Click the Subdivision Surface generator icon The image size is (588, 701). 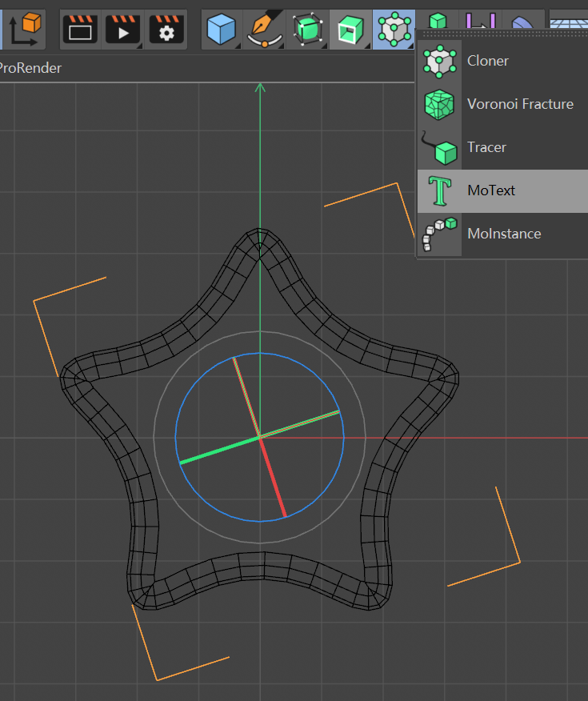tap(307, 30)
